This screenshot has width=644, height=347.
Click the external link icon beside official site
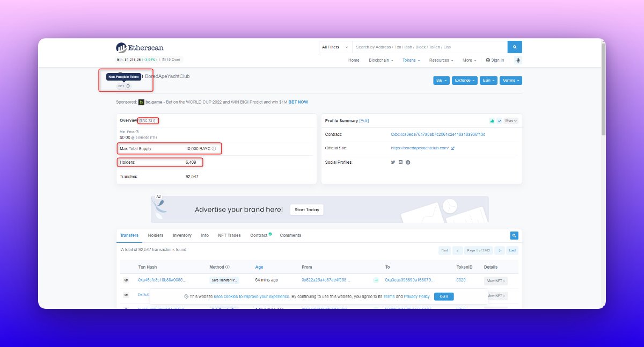point(452,148)
